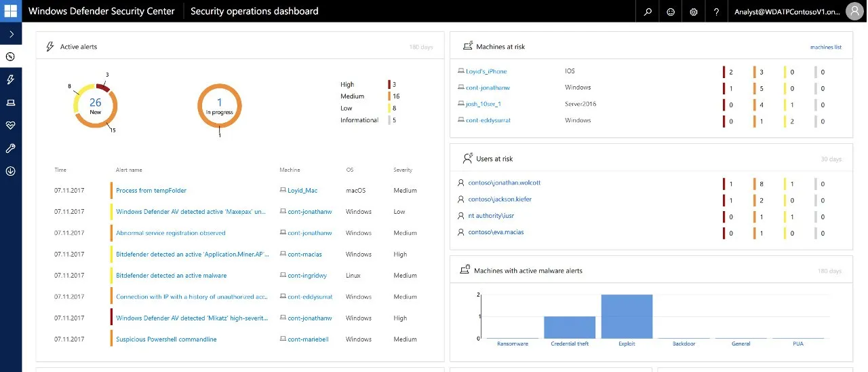Image resolution: width=868 pixels, height=372 pixels.
Task: Click the Credential theft bar in chart
Action: (x=570, y=327)
